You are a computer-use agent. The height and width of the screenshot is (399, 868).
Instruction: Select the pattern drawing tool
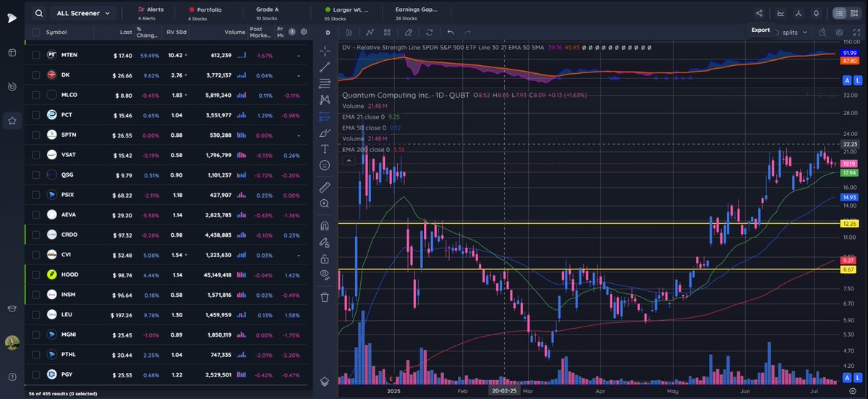point(325,99)
